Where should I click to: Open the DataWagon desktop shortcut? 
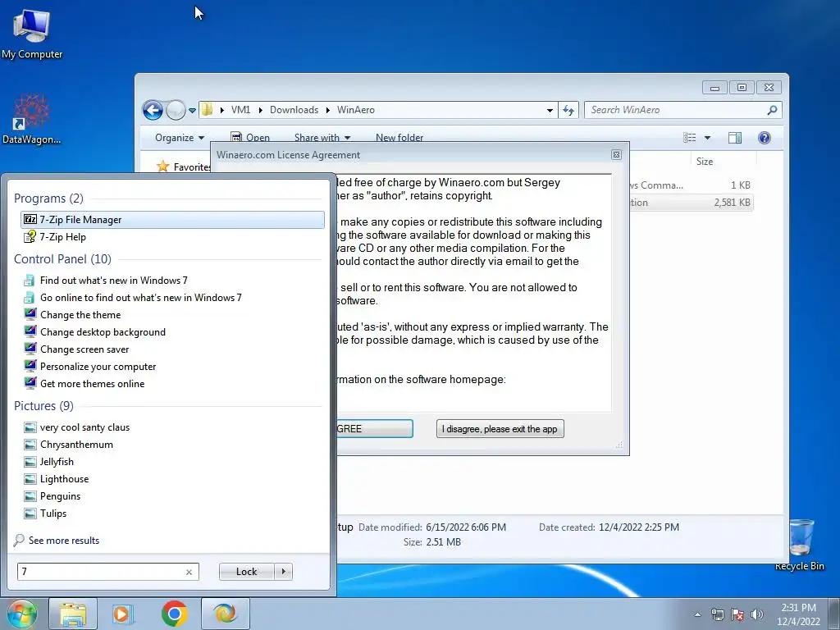click(32, 119)
